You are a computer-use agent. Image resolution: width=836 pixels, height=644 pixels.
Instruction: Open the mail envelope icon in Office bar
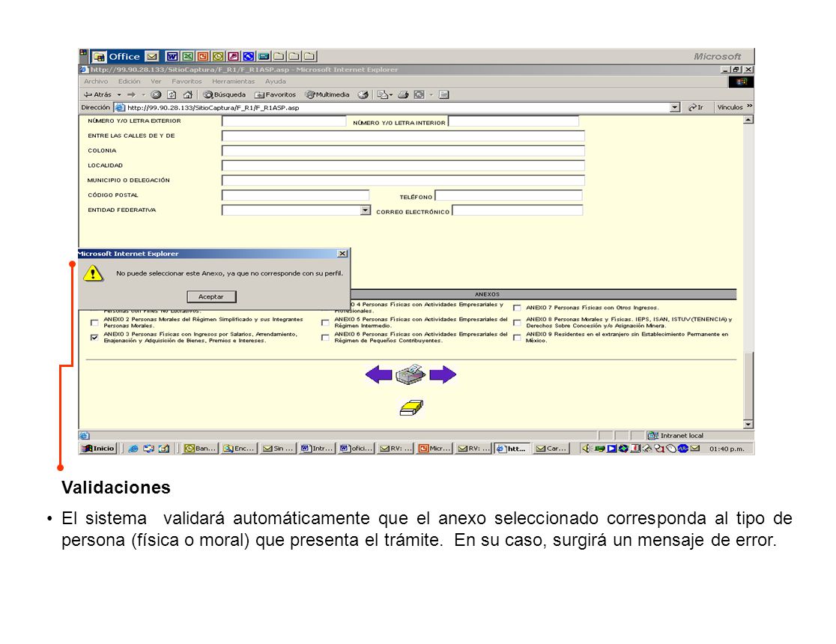point(153,56)
